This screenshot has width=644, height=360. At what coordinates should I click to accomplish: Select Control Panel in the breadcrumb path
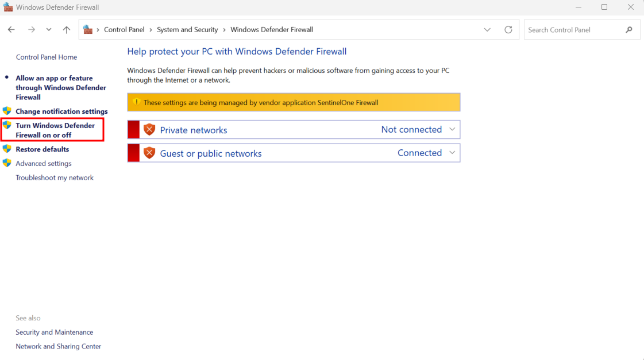point(124,30)
